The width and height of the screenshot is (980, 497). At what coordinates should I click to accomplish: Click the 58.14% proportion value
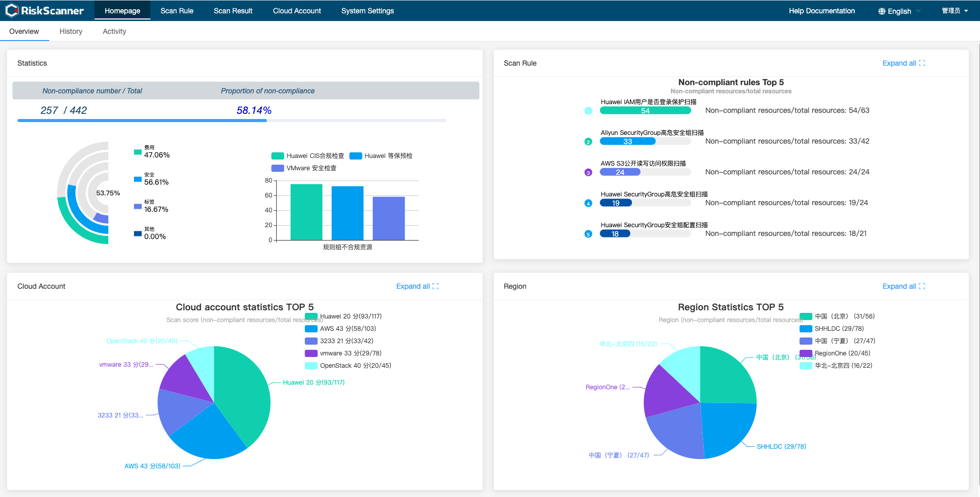coord(254,110)
